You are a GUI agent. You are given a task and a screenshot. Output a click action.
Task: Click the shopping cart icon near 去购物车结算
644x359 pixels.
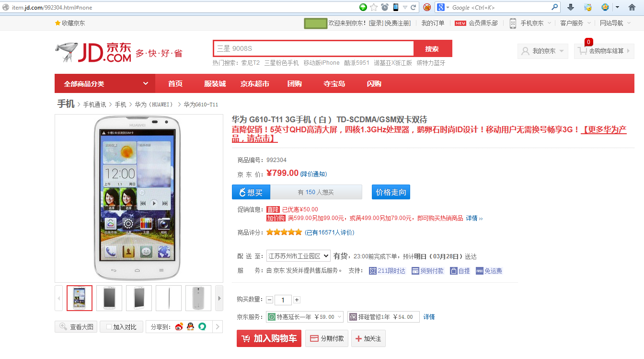click(582, 51)
